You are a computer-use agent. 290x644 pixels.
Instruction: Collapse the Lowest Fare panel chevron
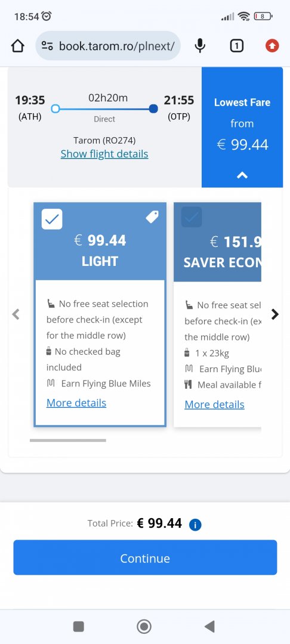click(242, 175)
